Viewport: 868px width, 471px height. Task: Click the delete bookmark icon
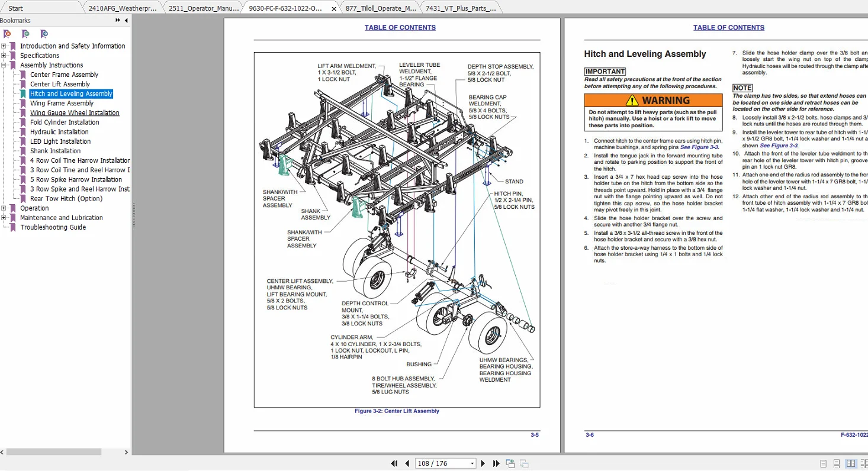pyautogui.click(x=7, y=34)
